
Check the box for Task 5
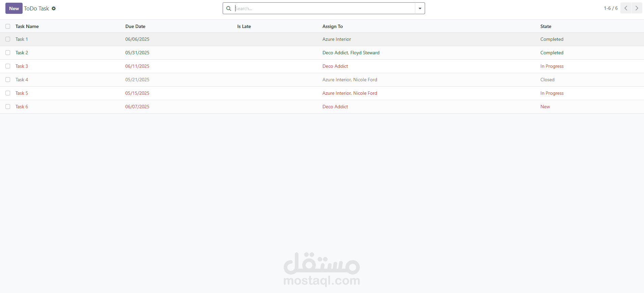pos(8,93)
